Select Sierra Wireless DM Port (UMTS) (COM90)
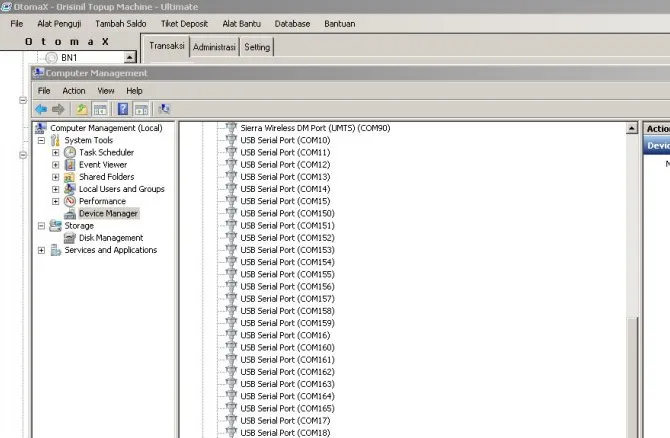Screen dimensions: 670x438 click(x=315, y=128)
